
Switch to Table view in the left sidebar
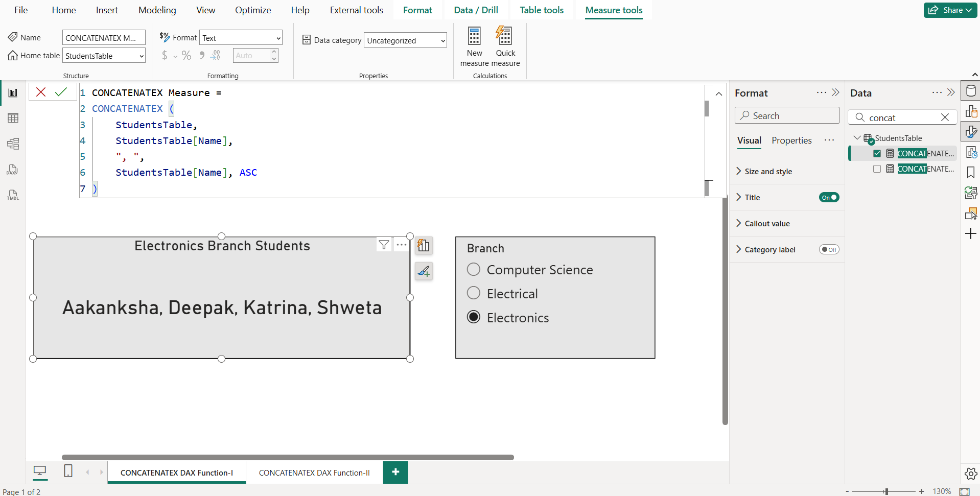pos(13,118)
